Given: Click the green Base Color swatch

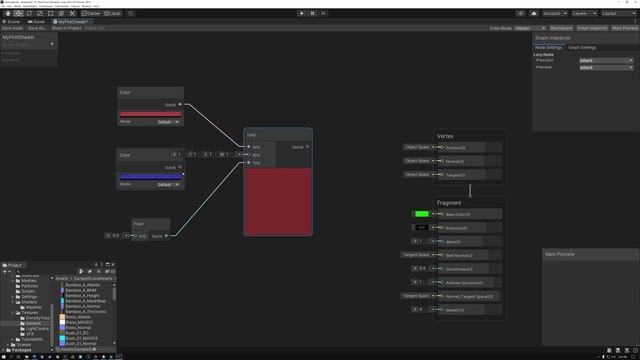Looking at the screenshot, I should [422, 214].
